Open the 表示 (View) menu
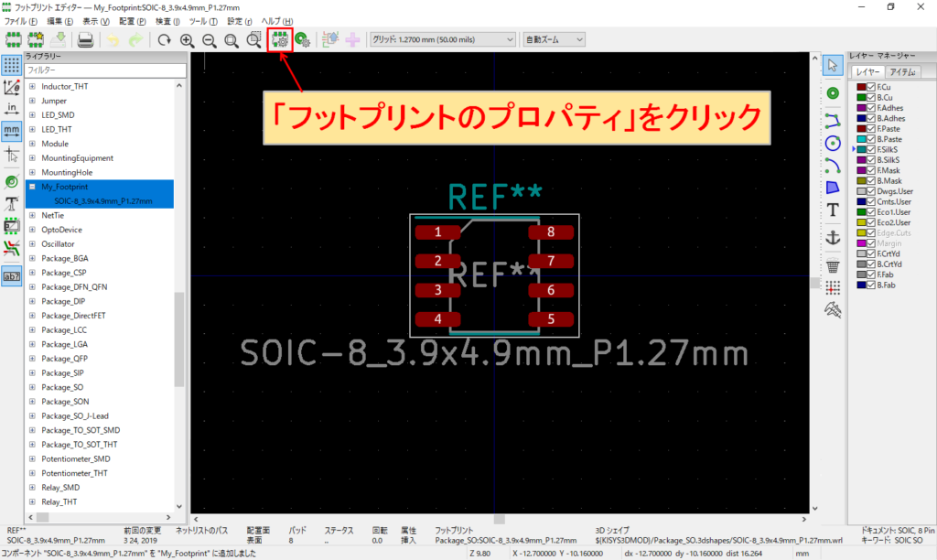 [x=95, y=22]
